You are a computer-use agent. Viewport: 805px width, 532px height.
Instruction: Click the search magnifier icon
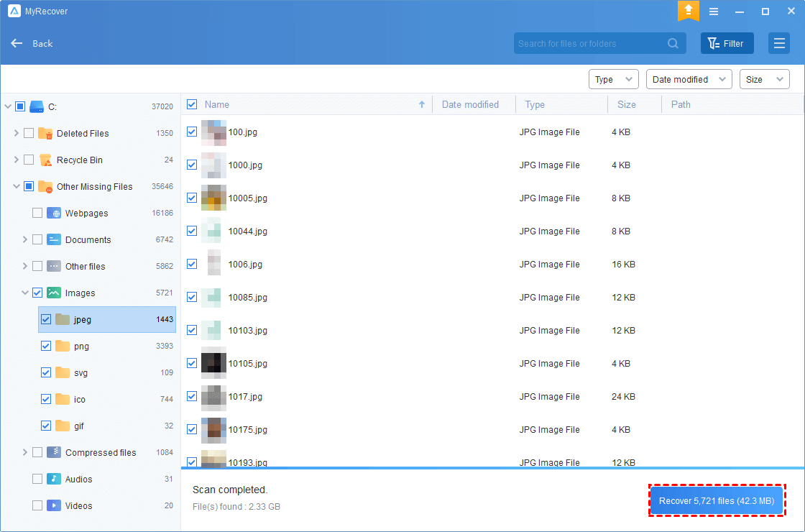[x=673, y=43]
